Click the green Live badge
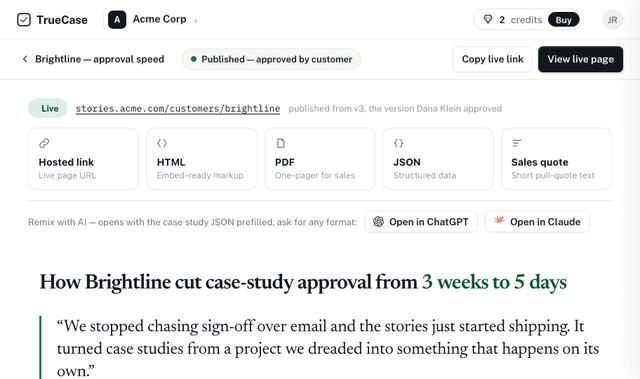 pyautogui.click(x=48, y=108)
